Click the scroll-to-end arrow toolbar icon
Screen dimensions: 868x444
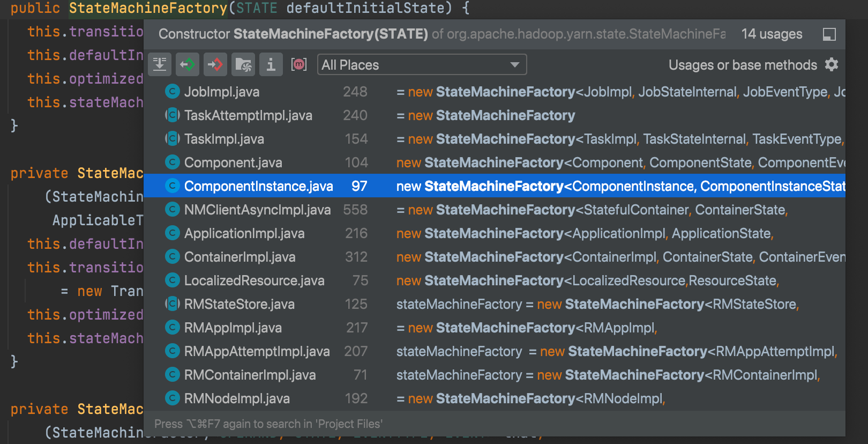coord(160,65)
